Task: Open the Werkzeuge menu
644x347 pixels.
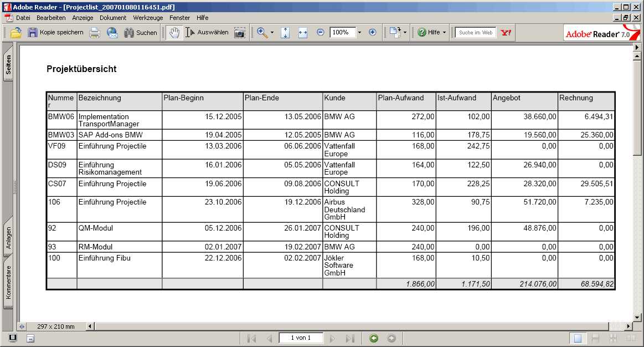Action: 148,18
